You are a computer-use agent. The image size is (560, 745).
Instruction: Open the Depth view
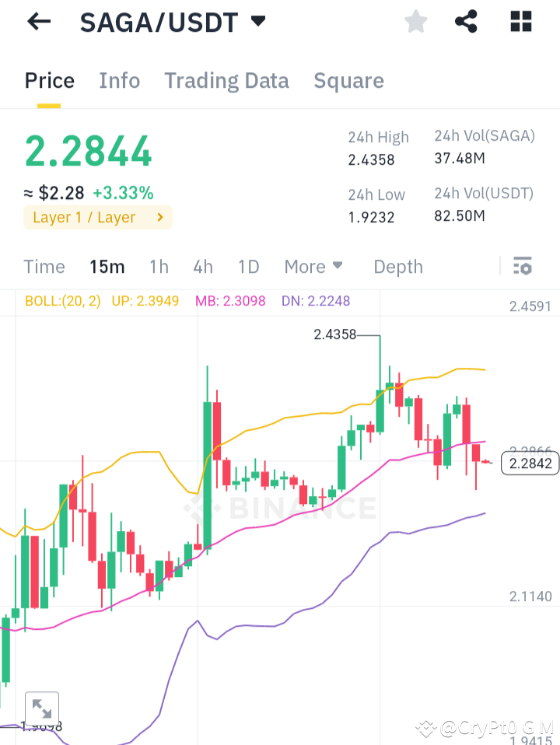pyautogui.click(x=397, y=266)
